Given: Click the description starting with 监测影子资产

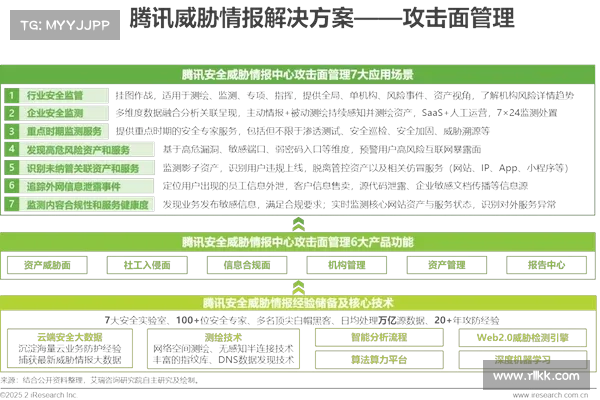Looking at the screenshot, I should 366,168.
